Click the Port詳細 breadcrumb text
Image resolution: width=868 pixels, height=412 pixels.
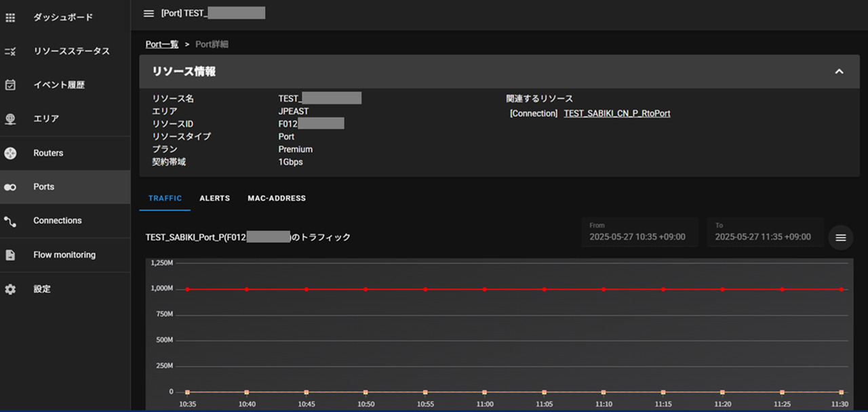coord(212,44)
